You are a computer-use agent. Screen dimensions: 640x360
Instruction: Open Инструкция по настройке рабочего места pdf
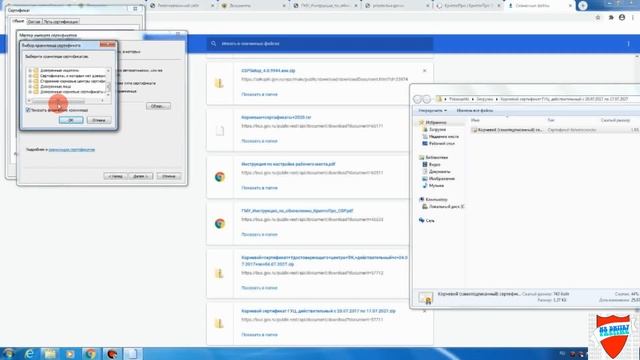click(288, 164)
